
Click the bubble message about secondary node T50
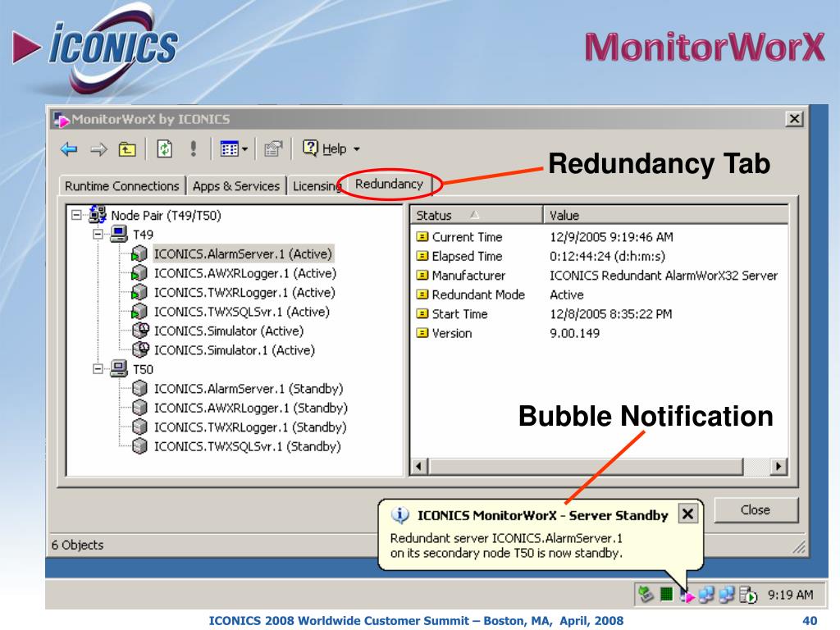(506, 546)
